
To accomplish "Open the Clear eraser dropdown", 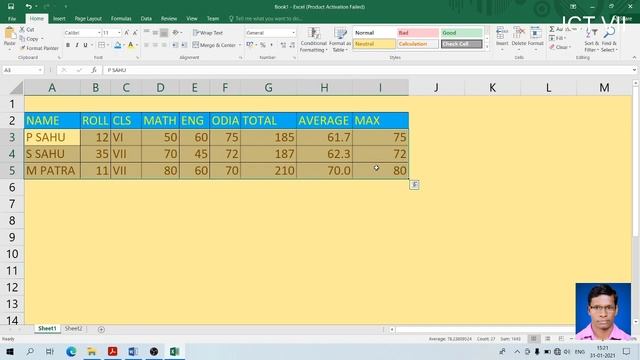I will point(560,47).
